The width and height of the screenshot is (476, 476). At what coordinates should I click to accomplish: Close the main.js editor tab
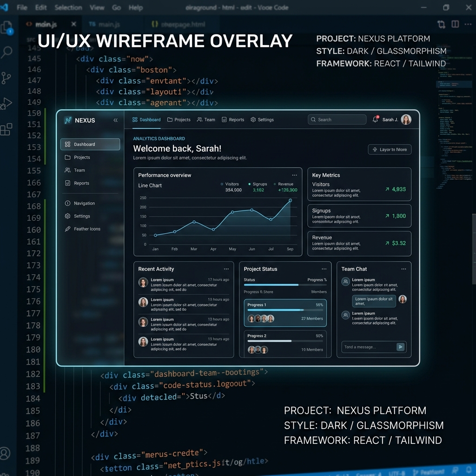coord(73,24)
